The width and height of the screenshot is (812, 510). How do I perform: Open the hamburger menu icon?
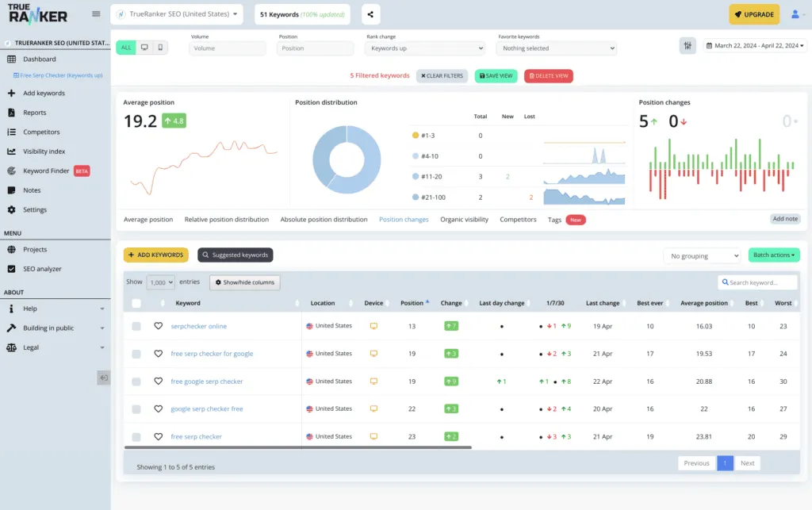(x=96, y=14)
